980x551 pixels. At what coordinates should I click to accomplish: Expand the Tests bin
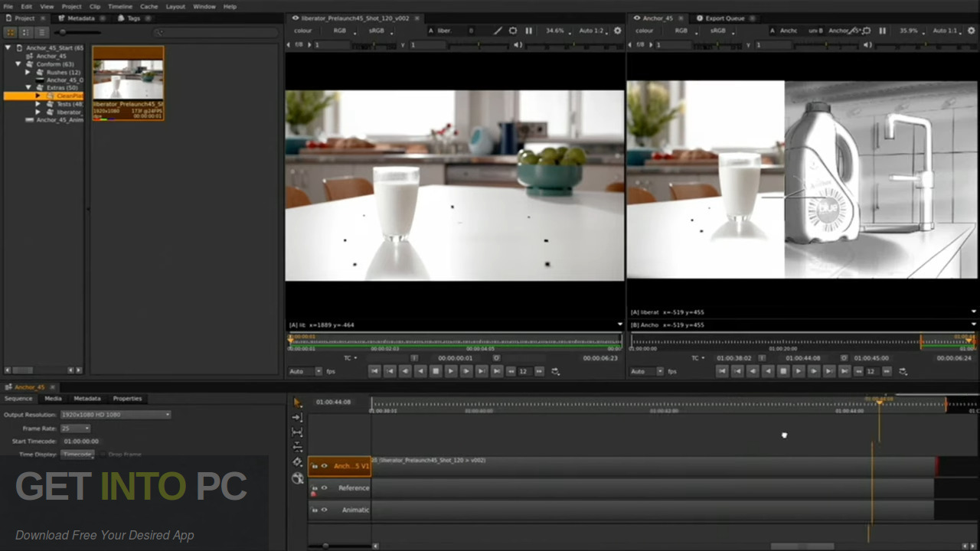[38, 104]
